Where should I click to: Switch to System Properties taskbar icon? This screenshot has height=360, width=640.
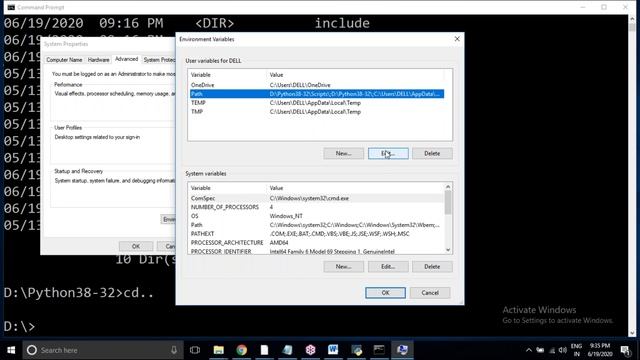click(x=402, y=350)
